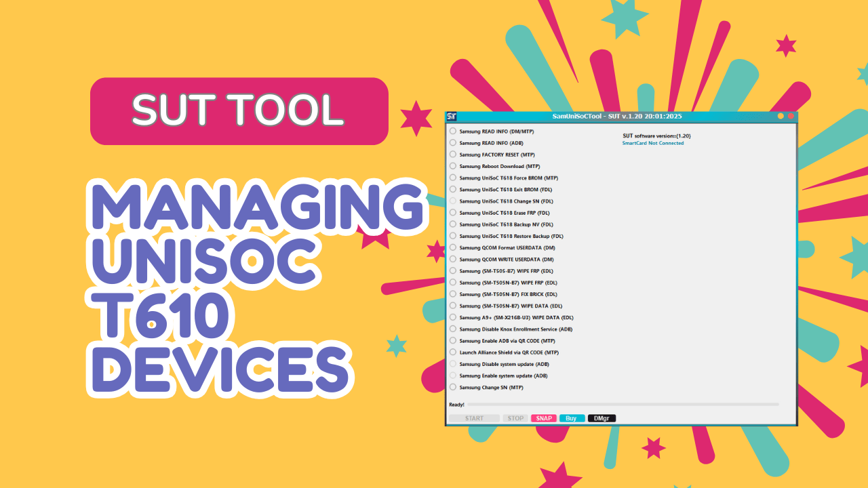Viewport: 868px width, 488px height.
Task: Select UniSoC T618 Erase FRP (FDL)
Action: 453,213
